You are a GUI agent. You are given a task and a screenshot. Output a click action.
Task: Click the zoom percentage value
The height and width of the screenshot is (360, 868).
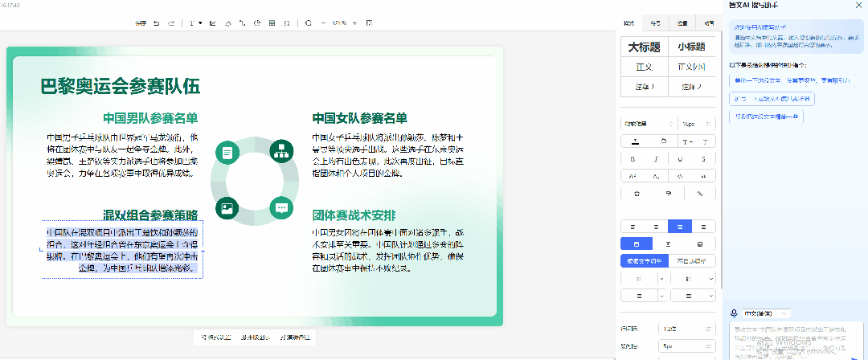coord(339,23)
